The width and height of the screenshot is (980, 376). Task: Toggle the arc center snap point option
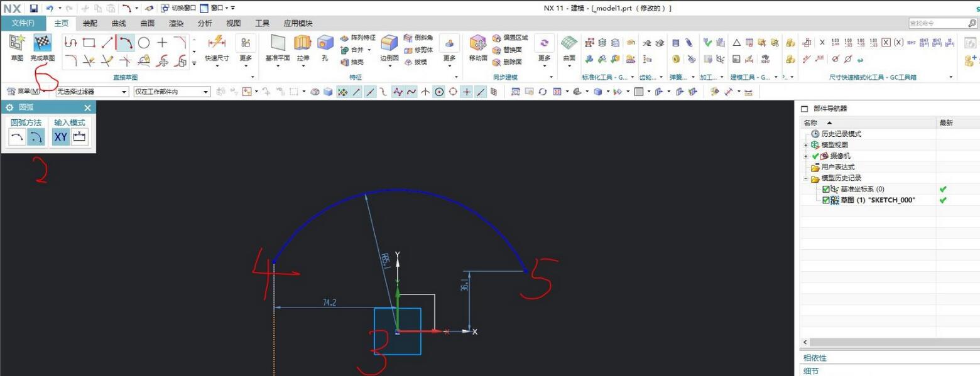439,92
